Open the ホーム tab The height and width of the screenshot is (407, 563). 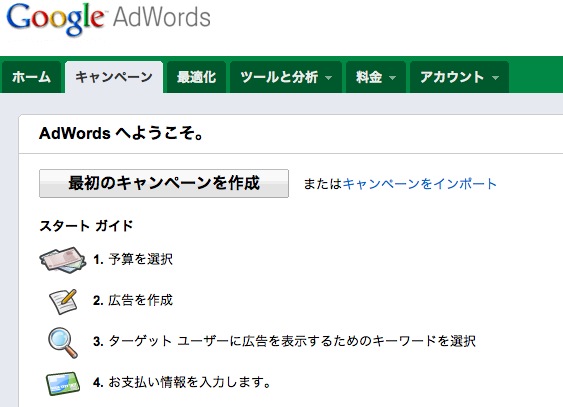pos(31,77)
